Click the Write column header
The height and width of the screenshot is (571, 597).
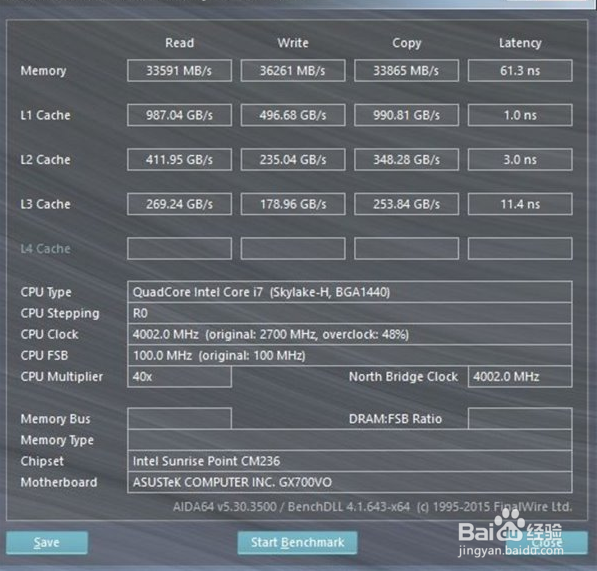pos(293,43)
